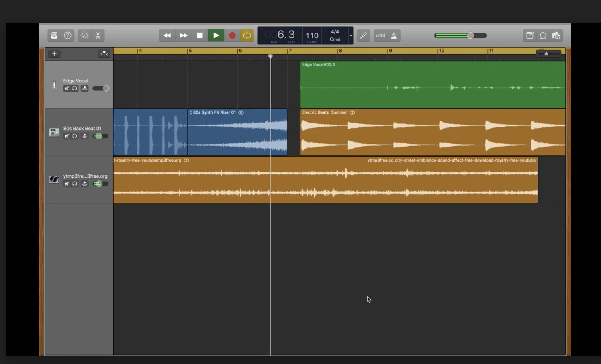Image resolution: width=601 pixels, height=364 pixels.
Task: Click bar 10 on the ruler
Action: pyautogui.click(x=442, y=51)
